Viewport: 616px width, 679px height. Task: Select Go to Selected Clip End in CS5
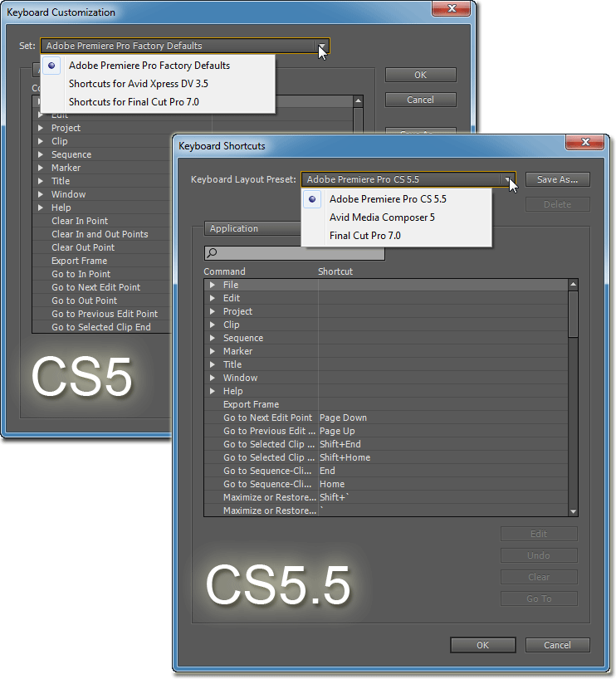point(101,327)
